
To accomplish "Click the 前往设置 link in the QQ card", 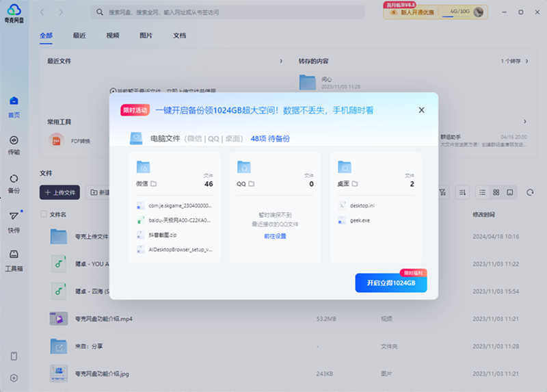I will (275, 236).
